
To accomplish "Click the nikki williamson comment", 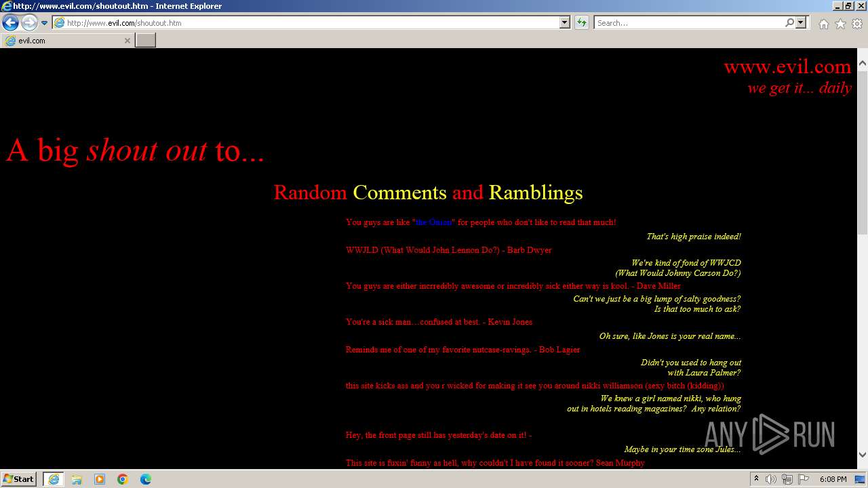I will pos(535,386).
